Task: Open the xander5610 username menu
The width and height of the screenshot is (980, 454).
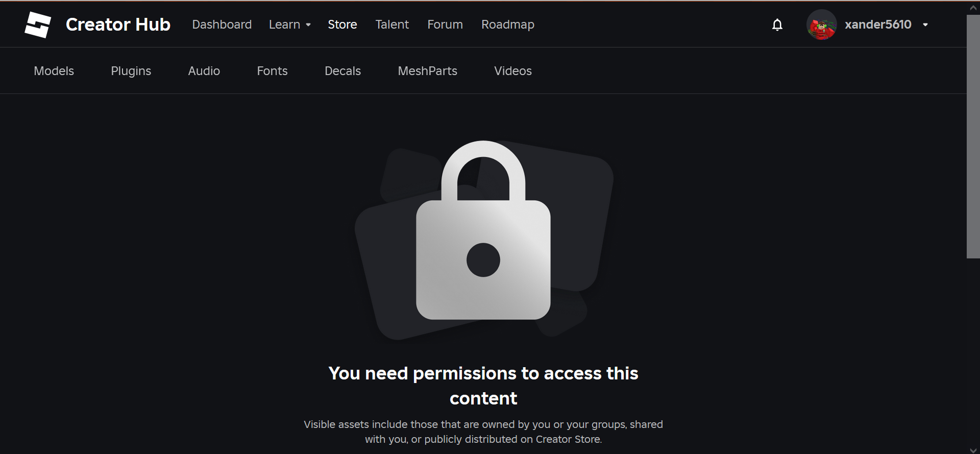Action: (x=878, y=25)
